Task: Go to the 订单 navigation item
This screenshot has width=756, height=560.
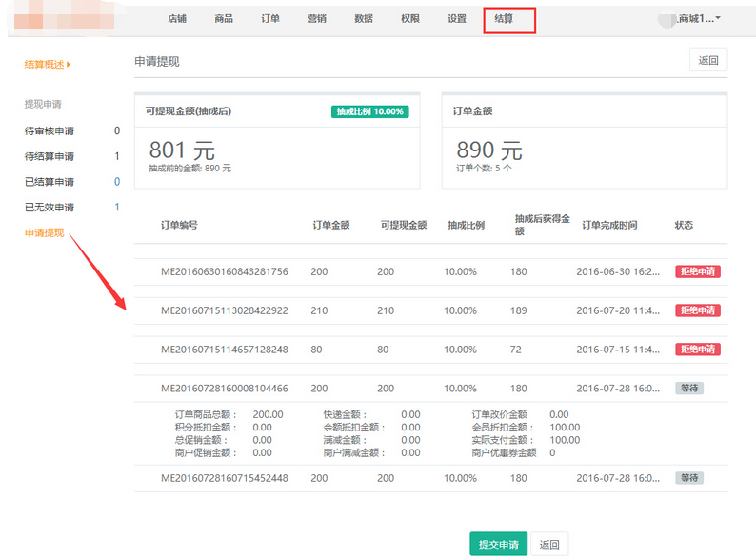Action: [270, 19]
